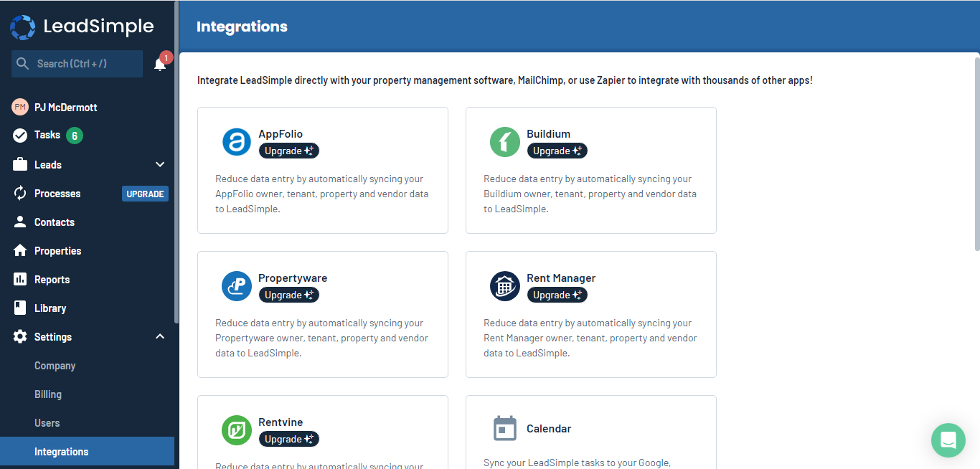Click the LeadSimple brand name

(x=98, y=27)
